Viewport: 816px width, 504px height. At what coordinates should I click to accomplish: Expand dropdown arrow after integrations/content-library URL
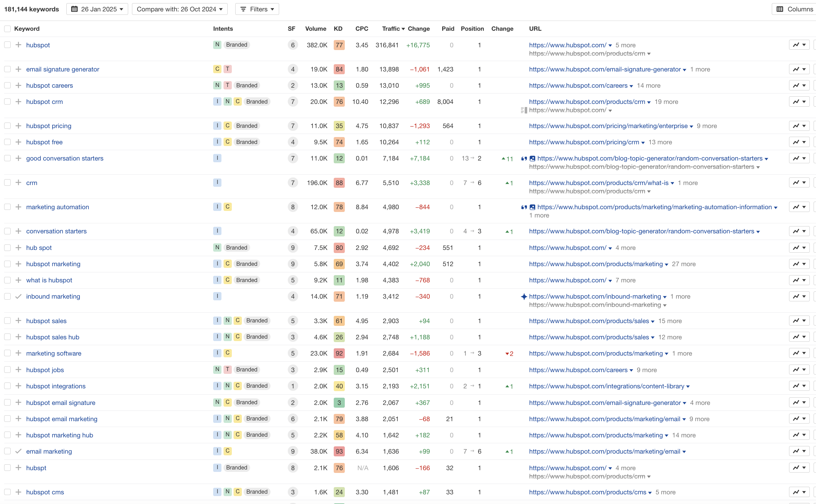tap(688, 387)
